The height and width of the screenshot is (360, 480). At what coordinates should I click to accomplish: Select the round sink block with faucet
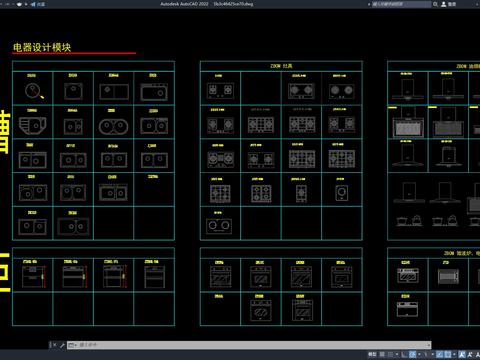[34, 91]
